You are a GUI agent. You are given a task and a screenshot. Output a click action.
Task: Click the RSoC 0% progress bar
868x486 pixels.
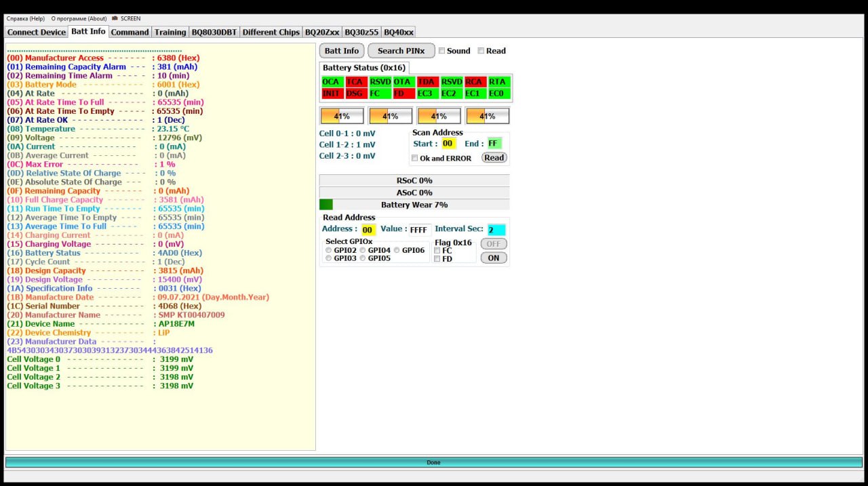[414, 180]
